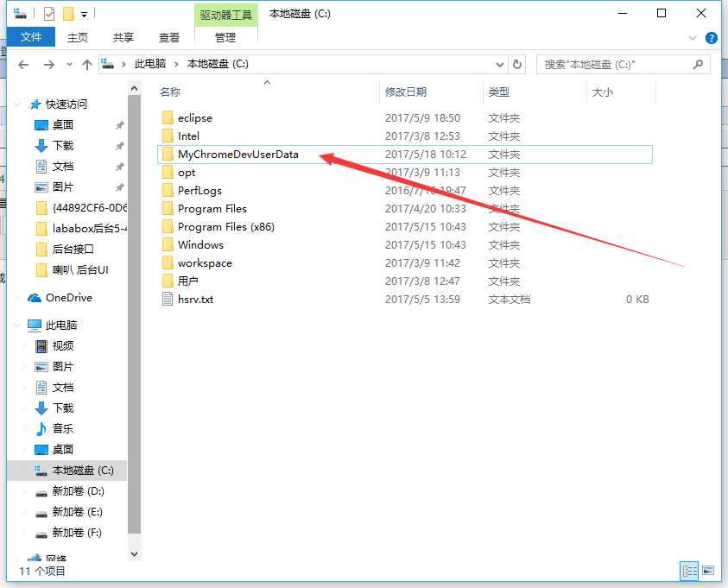The image size is (728, 588).
Task: Sort by the 类型 column header
Action: [499, 92]
